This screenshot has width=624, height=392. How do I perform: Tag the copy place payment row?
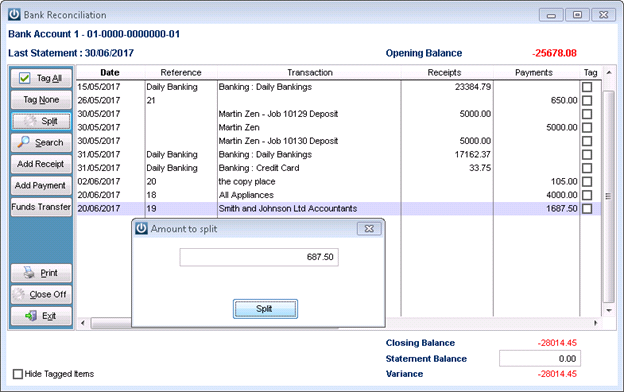pos(587,182)
